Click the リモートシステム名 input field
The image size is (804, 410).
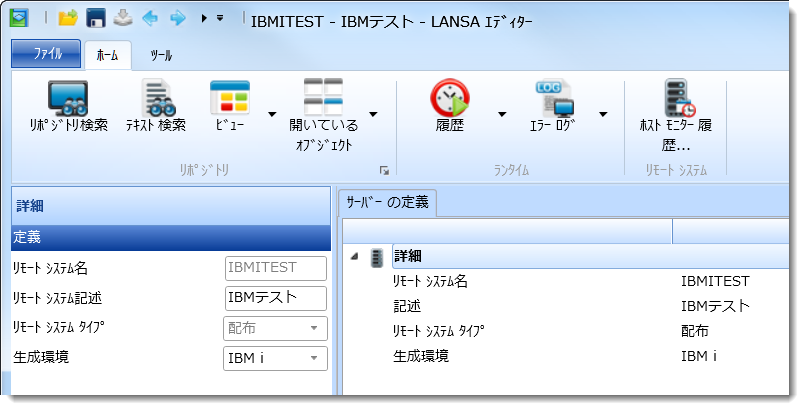point(275,268)
